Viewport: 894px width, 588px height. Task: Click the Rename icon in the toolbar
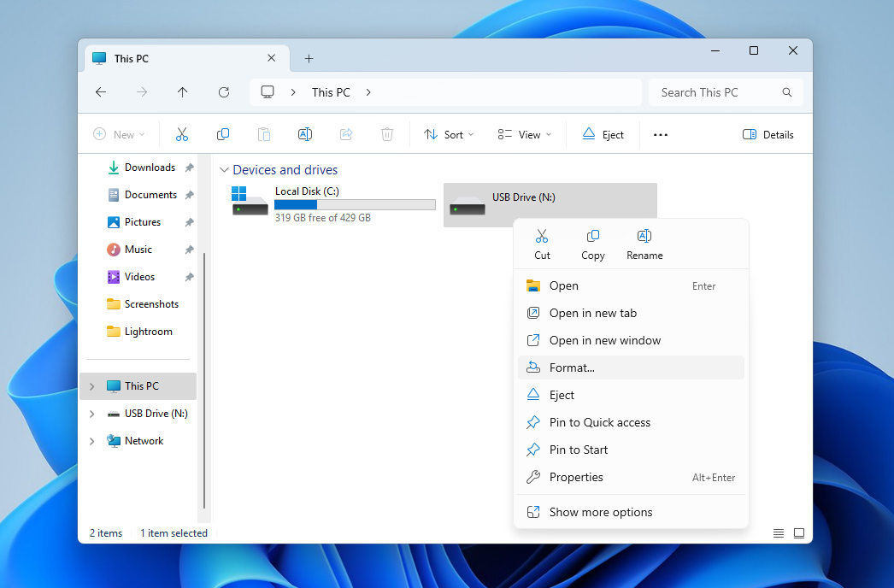coord(305,134)
